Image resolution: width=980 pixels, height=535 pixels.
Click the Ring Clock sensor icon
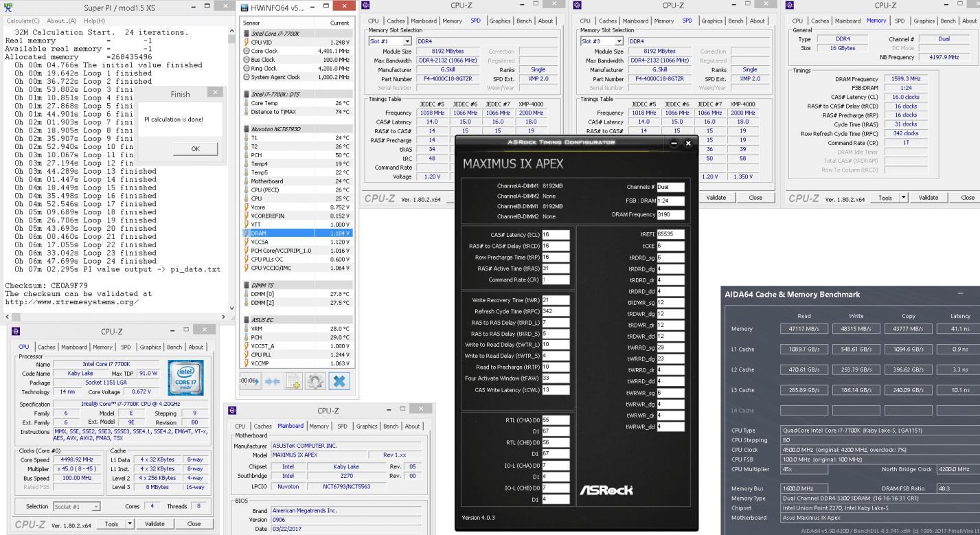pos(247,68)
